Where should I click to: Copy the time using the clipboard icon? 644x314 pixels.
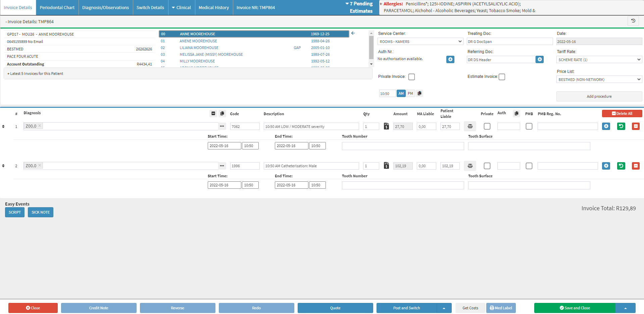coord(419,93)
